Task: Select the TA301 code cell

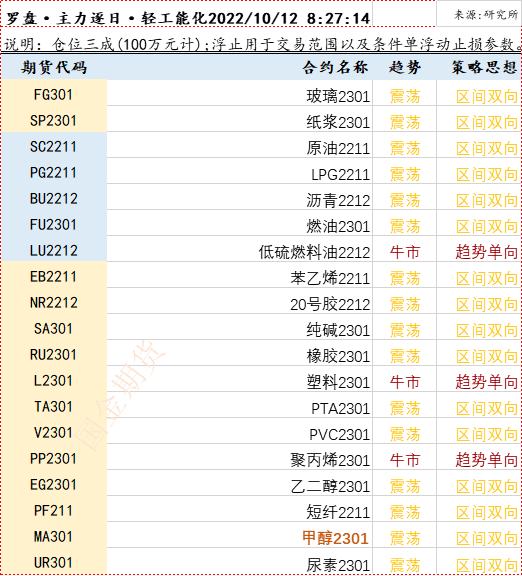Action: pyautogui.click(x=54, y=405)
